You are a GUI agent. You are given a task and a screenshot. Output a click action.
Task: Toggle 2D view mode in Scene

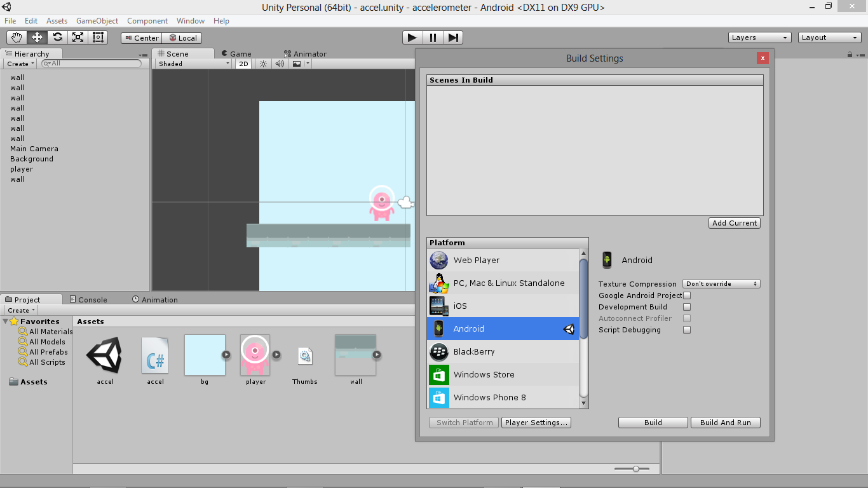pos(243,64)
